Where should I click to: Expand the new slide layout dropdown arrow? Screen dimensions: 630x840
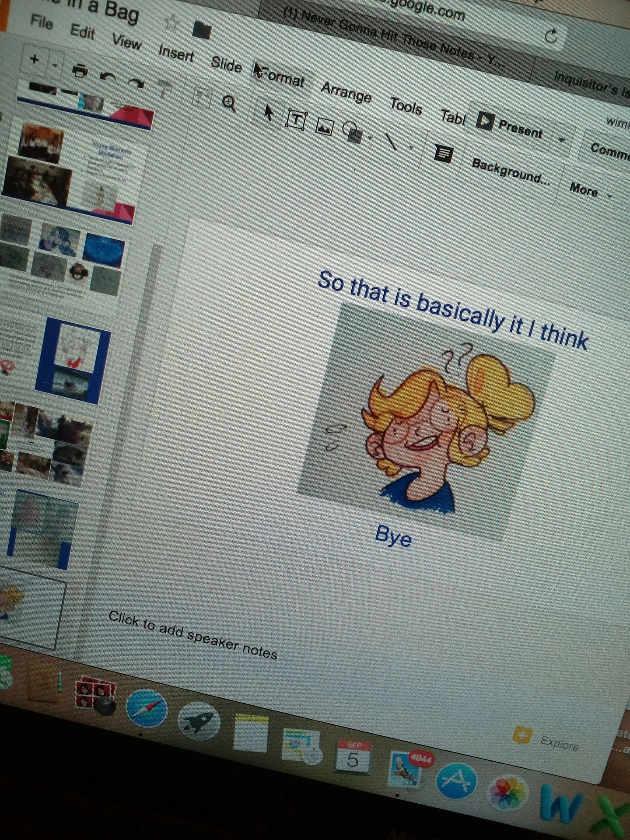click(x=55, y=65)
